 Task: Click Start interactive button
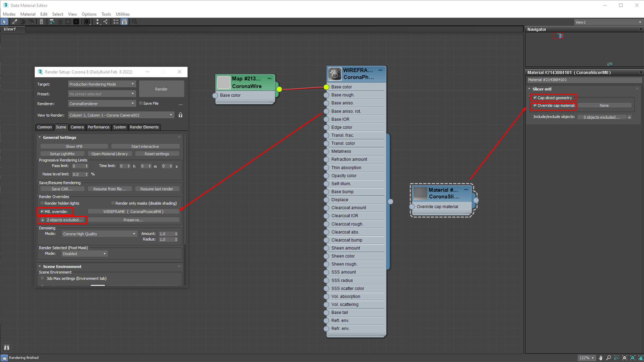pyautogui.click(x=145, y=146)
